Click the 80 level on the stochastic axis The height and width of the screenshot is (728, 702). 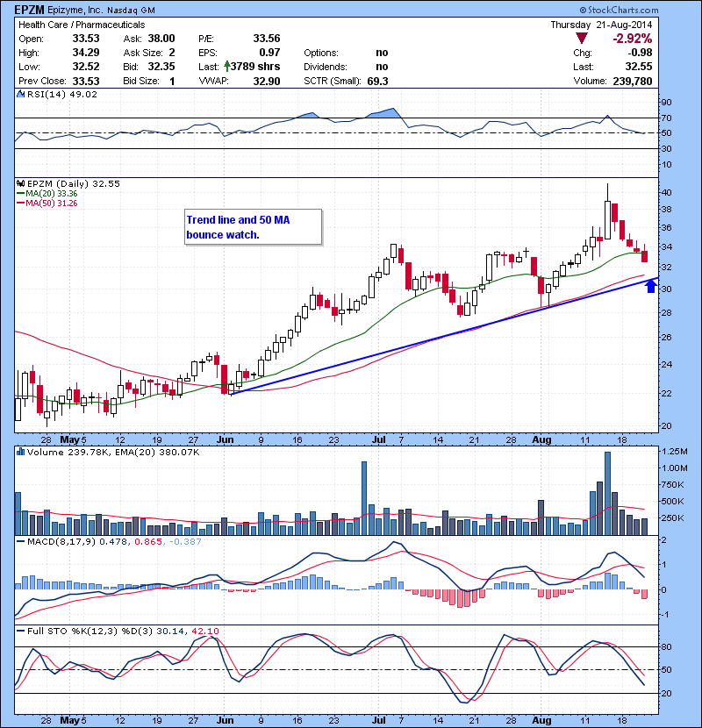pos(666,646)
